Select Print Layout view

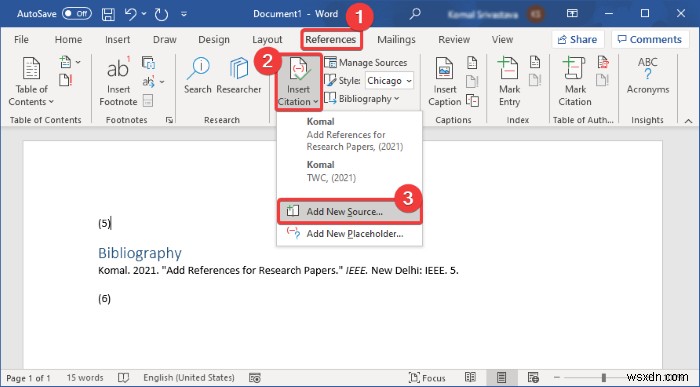(x=501, y=378)
